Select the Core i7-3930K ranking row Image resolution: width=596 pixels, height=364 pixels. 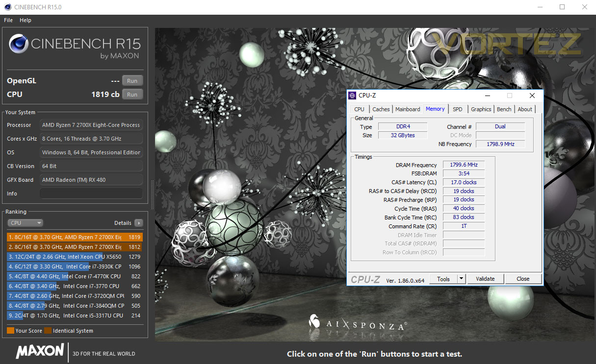[75, 267]
